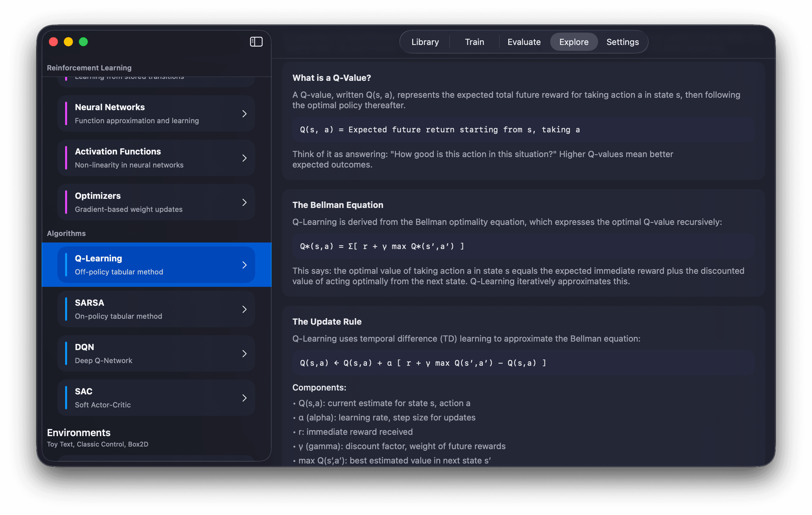Click the red close window button
812x515 pixels.
[54, 42]
